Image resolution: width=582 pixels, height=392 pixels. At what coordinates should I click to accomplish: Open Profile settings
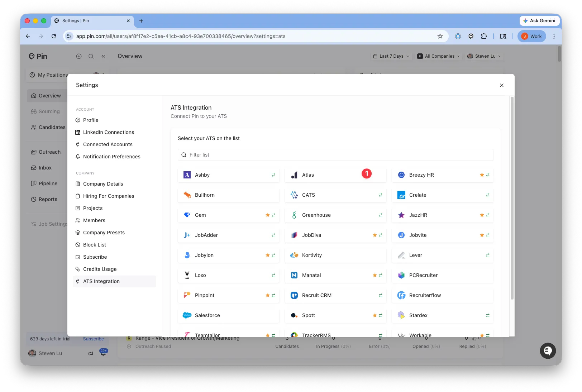[x=115, y=120]
